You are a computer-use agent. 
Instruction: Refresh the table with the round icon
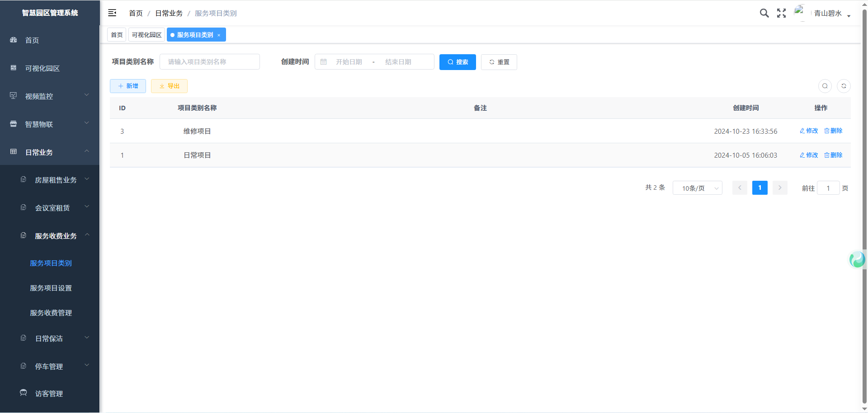[844, 86]
